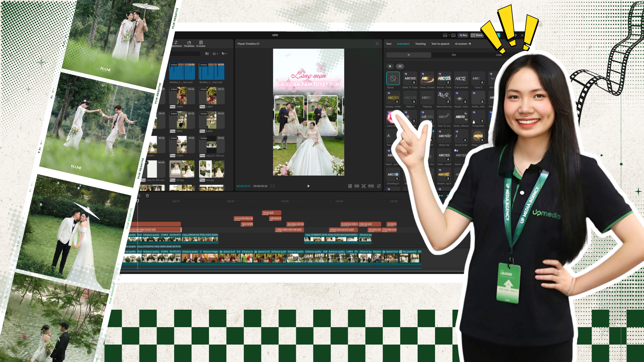Apply the Water Ink animation
The width and height of the screenshot is (644, 362).
(444, 136)
